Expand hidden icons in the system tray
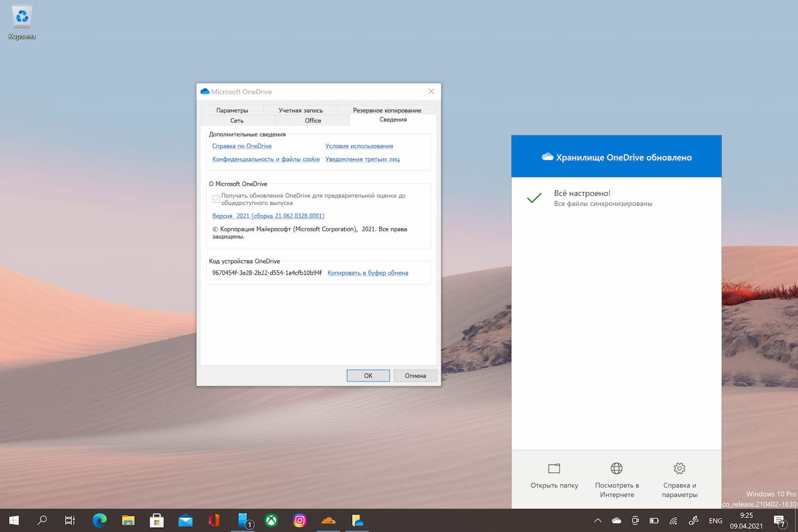This screenshot has width=798, height=532. (597, 520)
